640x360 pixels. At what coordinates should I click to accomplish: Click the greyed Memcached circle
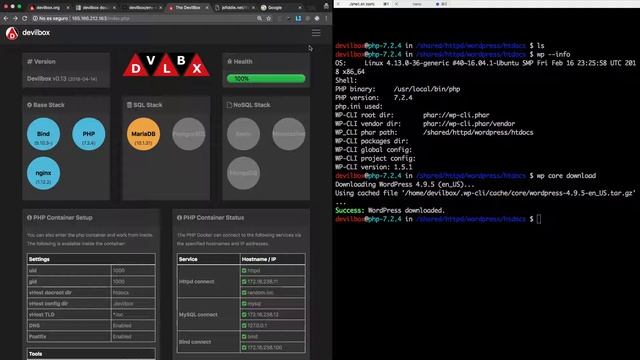(x=289, y=134)
